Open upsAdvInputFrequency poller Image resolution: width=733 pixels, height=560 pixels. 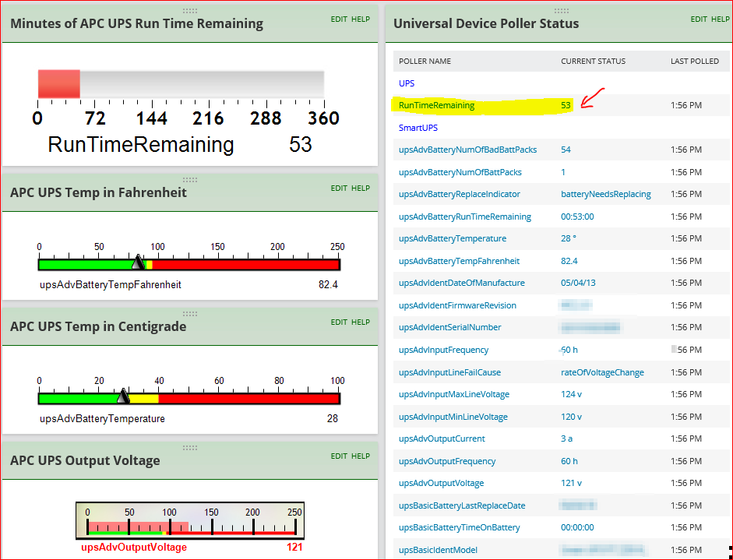point(444,350)
